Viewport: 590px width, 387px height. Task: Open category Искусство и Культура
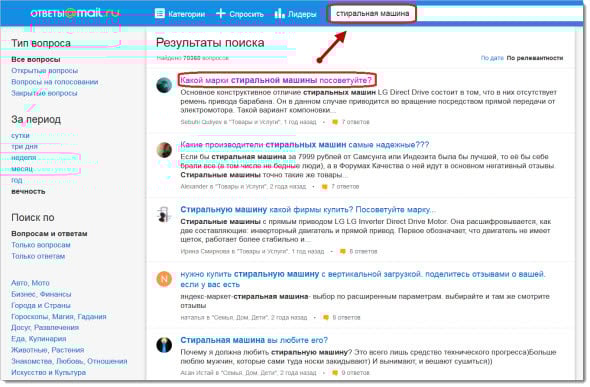click(49, 373)
